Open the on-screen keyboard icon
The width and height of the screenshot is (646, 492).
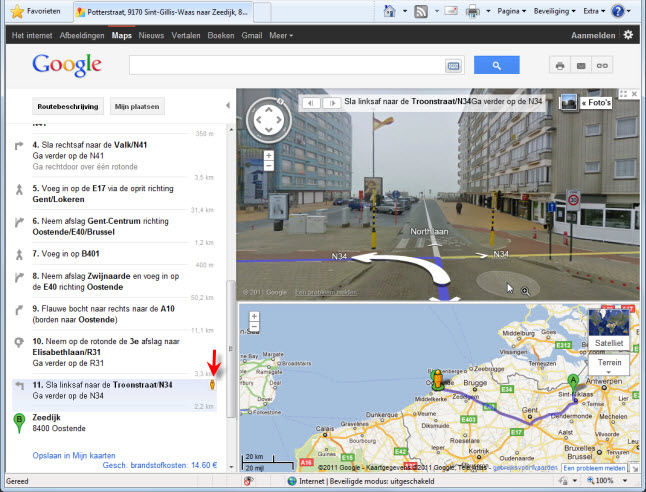point(453,66)
